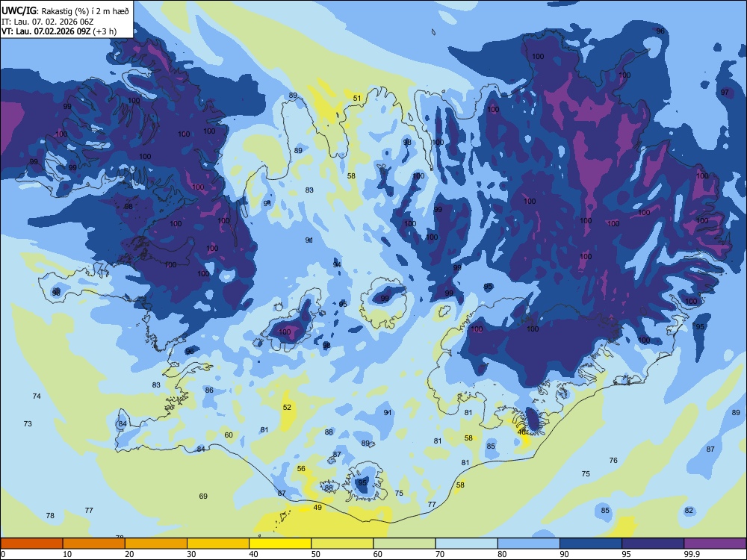Click the legend tick label '99.9'
Image resolution: width=747 pixels, height=560 pixels.
tap(692, 554)
